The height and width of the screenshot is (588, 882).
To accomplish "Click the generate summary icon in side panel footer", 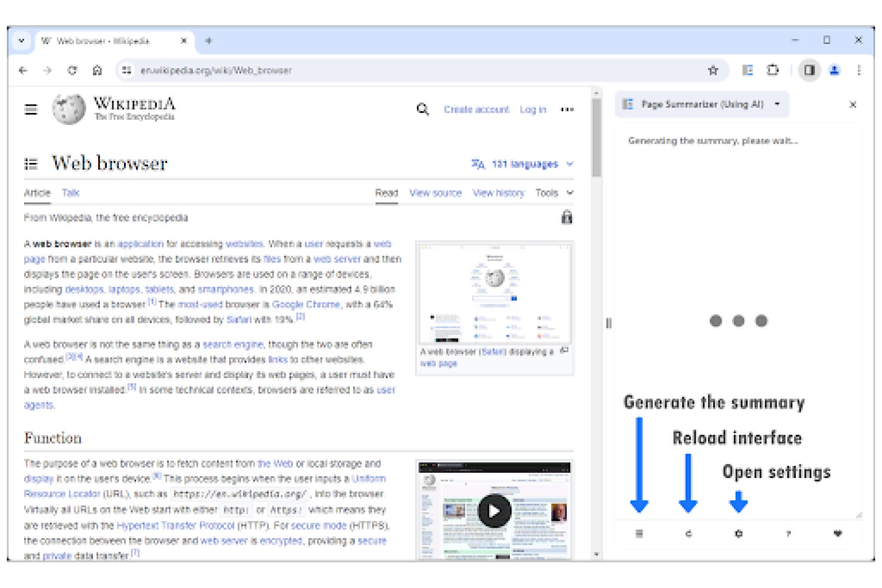I will click(x=639, y=533).
